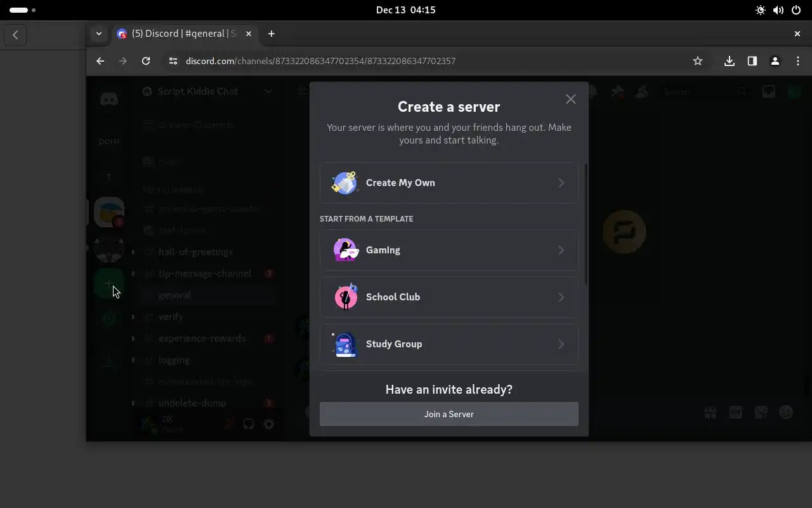Open the potential-game-assets channel

click(208, 209)
